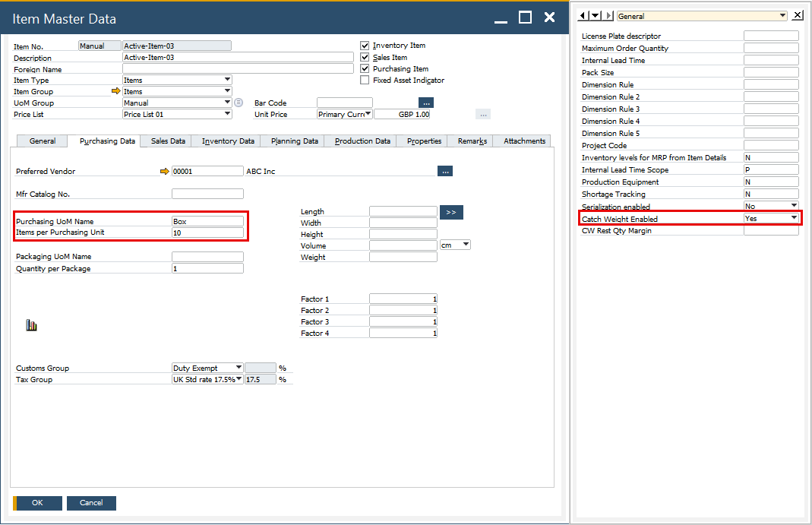Expand the Catch Weight Enabled dropdown
The height and width of the screenshot is (525, 812).
(x=794, y=218)
